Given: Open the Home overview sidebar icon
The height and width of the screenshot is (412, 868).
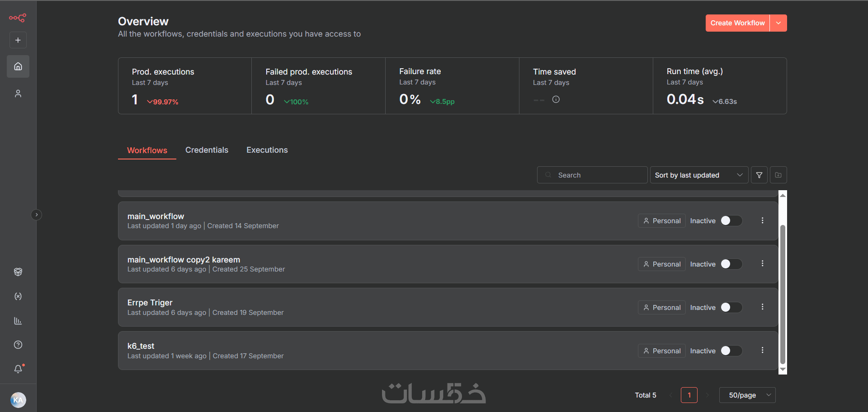Looking at the screenshot, I should pyautogui.click(x=18, y=66).
